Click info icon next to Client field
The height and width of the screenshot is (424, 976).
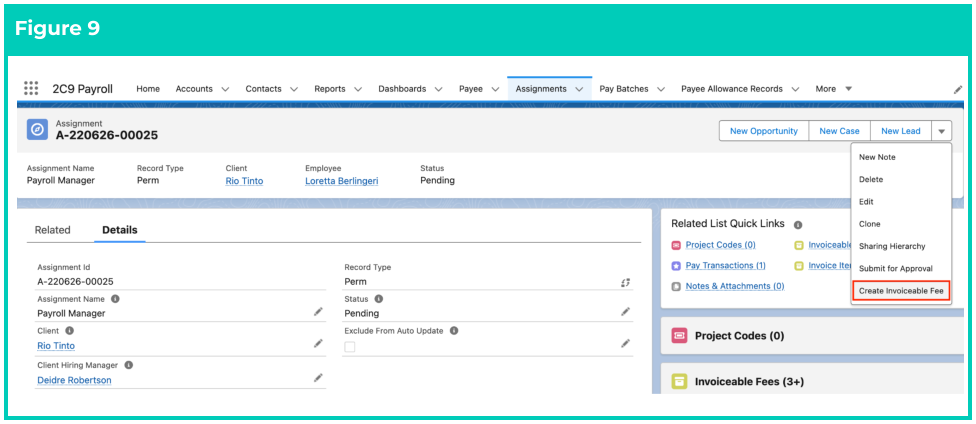[70, 331]
